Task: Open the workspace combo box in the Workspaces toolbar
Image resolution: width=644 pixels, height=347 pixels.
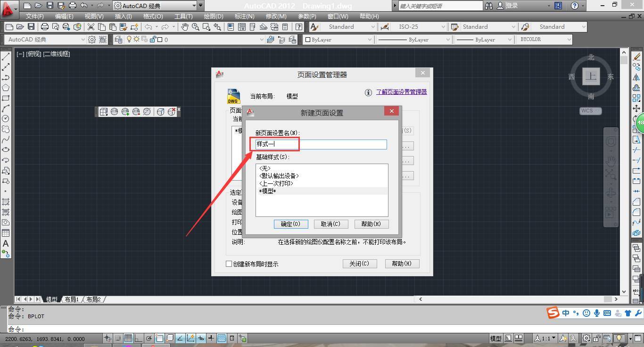Action: (46, 40)
